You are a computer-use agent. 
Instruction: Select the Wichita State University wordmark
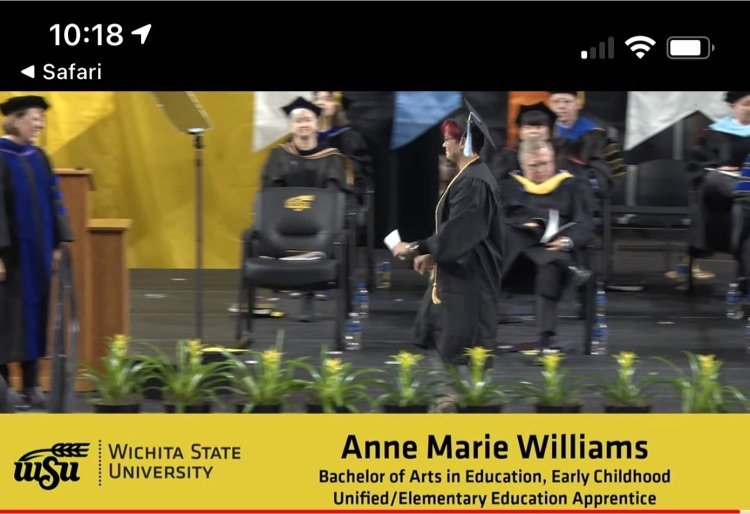[x=175, y=462]
